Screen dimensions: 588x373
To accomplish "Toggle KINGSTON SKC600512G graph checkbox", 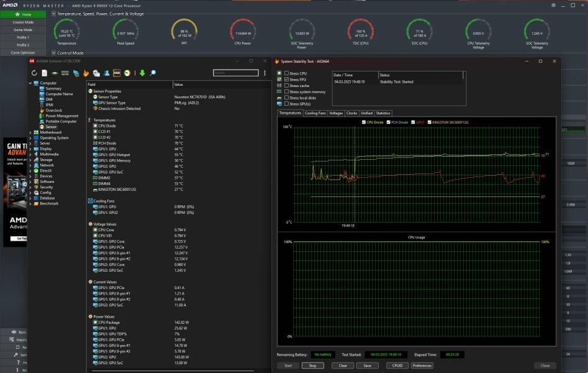I will (430, 122).
